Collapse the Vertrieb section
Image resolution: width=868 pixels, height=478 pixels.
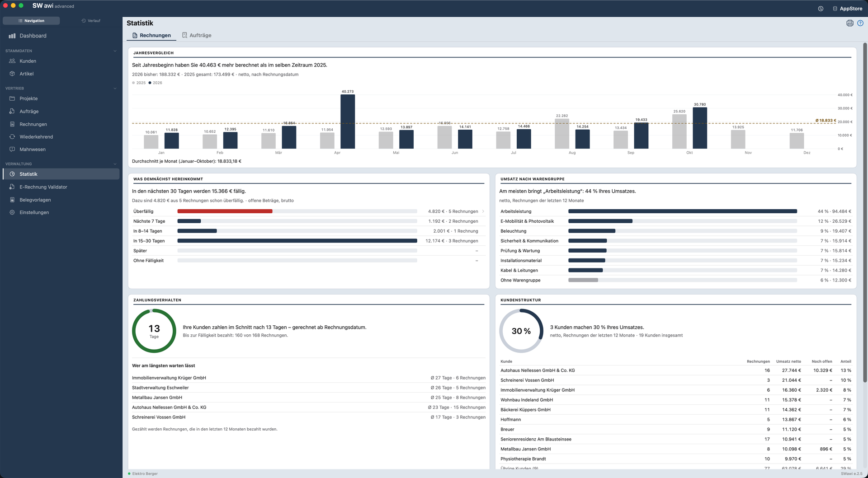(115, 89)
